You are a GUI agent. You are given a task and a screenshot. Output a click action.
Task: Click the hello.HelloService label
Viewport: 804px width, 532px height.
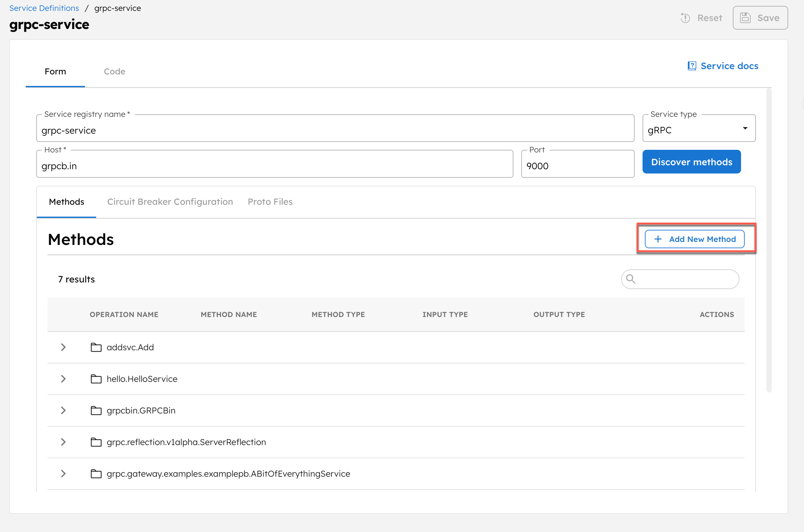click(142, 379)
